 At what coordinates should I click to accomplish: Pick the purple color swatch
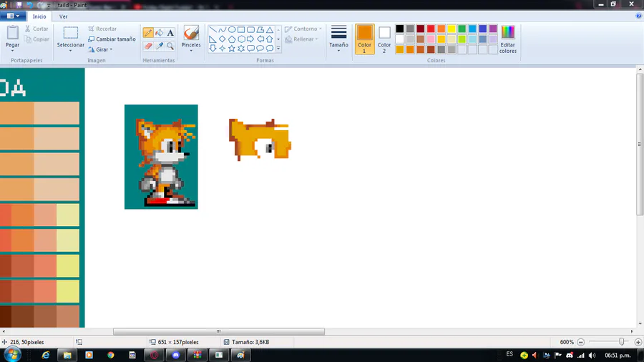point(493,29)
